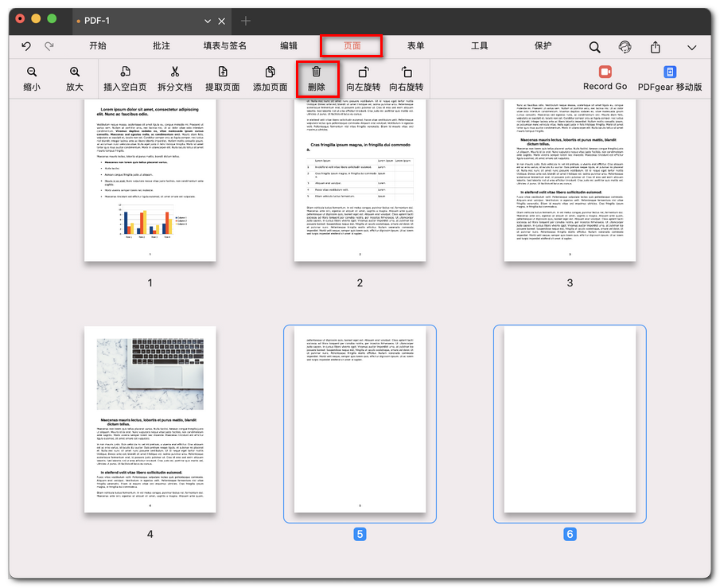Image resolution: width=720 pixels, height=588 pixels.
Task: Switch to the 编辑 (Edit) ribbon tab
Action: [x=290, y=46]
